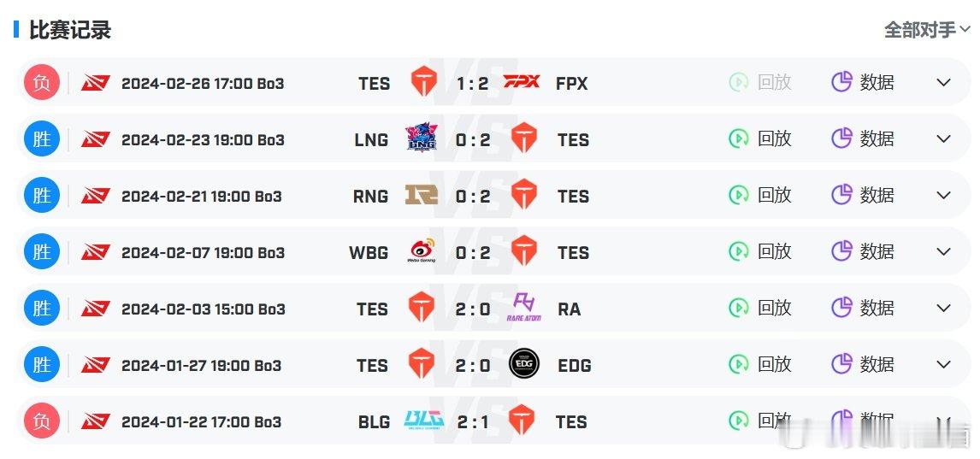Click the BLG team logo
Image resolution: width=980 pixels, height=459 pixels.
point(424,420)
